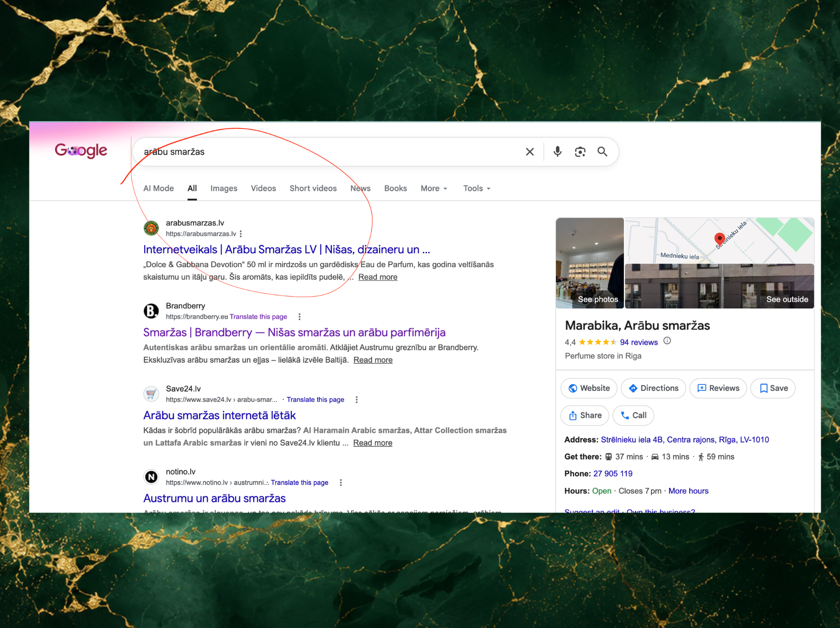
Task: Click the reviews info icon beside 94 reviews
Action: pyautogui.click(x=667, y=341)
